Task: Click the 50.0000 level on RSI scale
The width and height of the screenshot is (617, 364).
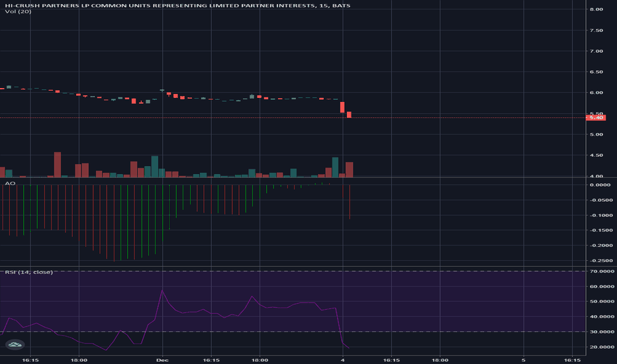Action: click(x=602, y=302)
